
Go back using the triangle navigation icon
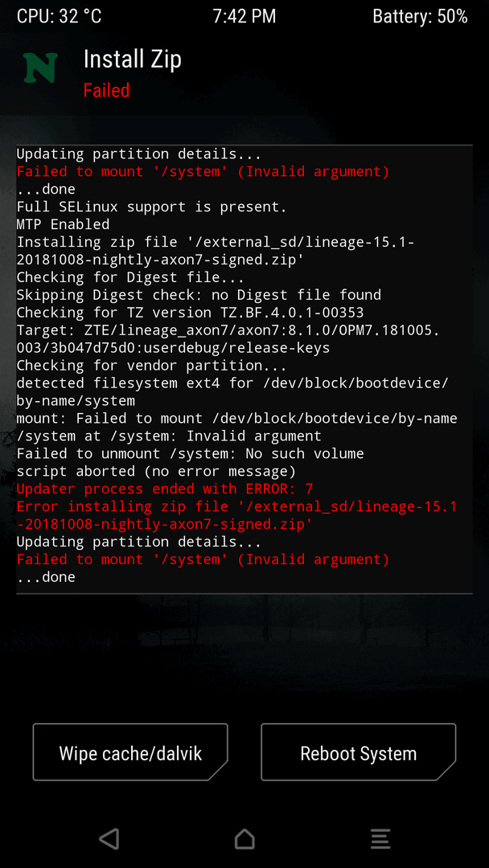coord(109,838)
